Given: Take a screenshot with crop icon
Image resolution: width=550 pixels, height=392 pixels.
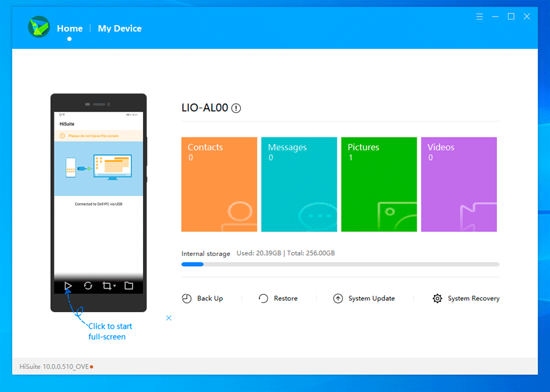Looking at the screenshot, I should pos(107,286).
